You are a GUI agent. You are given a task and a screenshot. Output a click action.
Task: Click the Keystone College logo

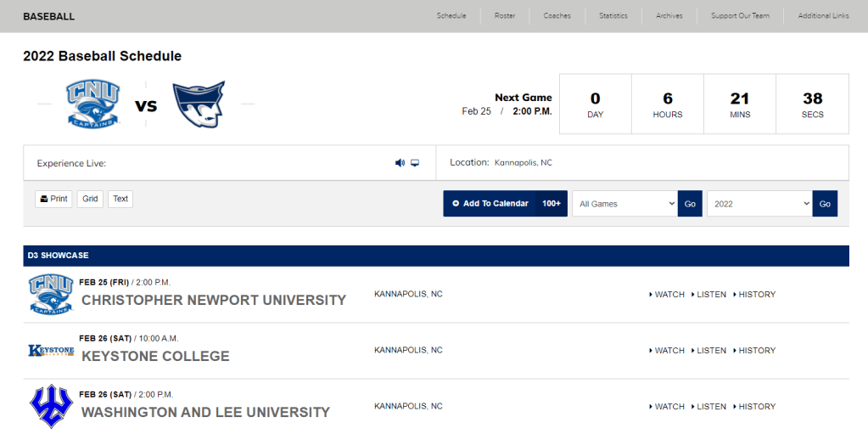click(x=51, y=351)
